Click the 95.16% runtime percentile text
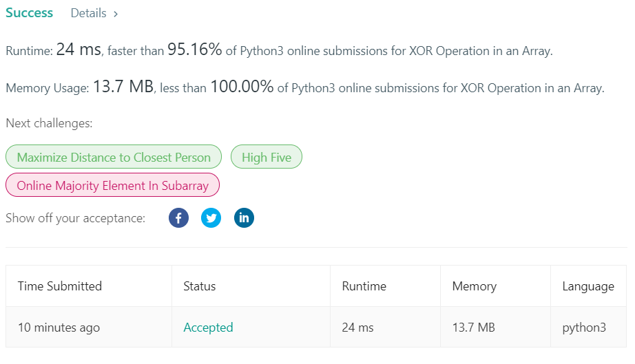 click(195, 50)
